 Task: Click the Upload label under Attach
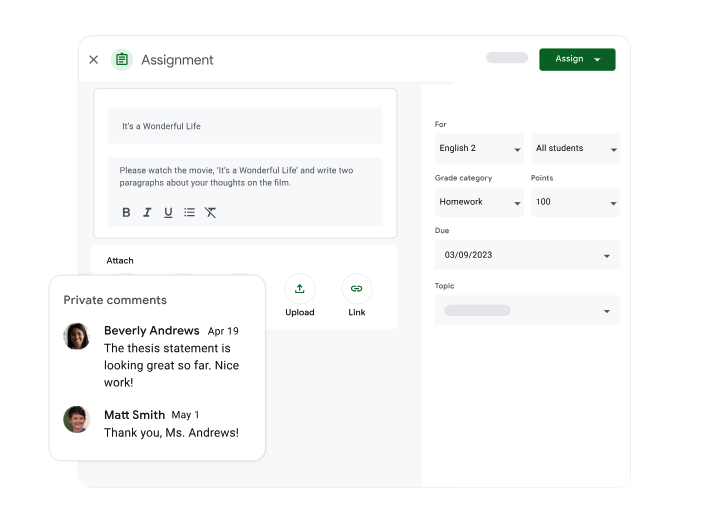(x=300, y=312)
